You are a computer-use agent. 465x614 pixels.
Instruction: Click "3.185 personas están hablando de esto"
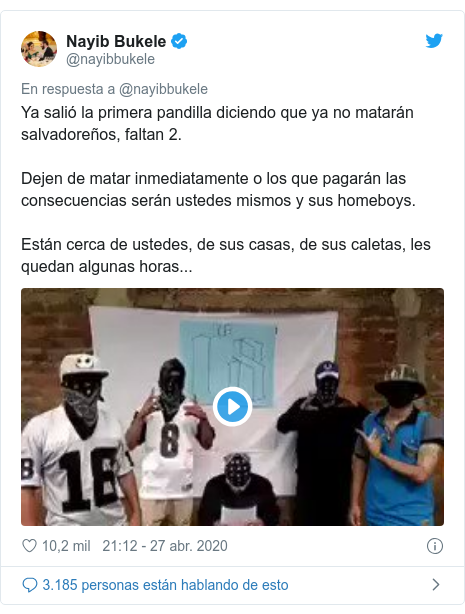click(165, 585)
